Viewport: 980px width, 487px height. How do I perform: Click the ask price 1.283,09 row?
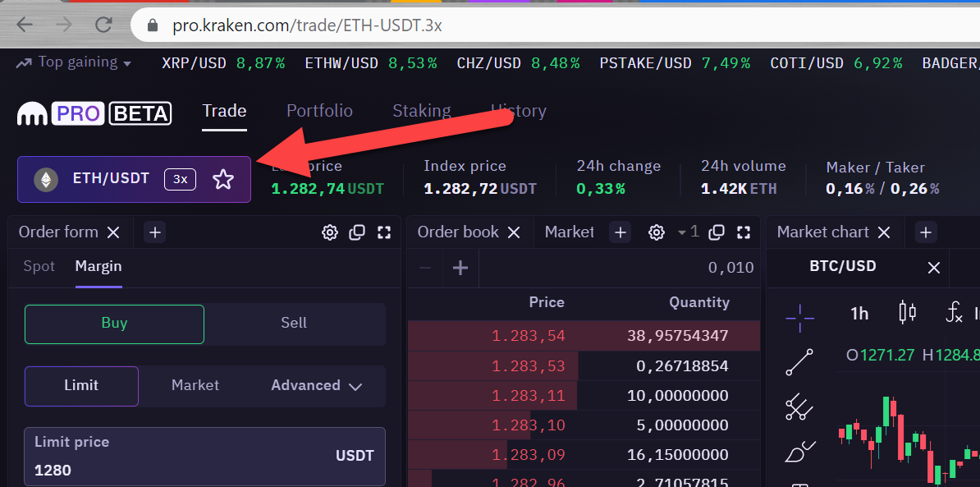(x=584, y=454)
